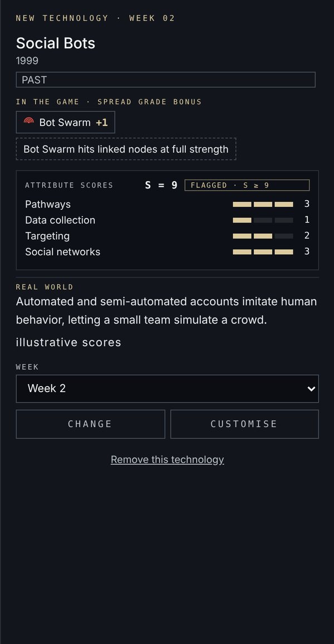Click the Pathways score bar
334x644 pixels.
(x=263, y=205)
